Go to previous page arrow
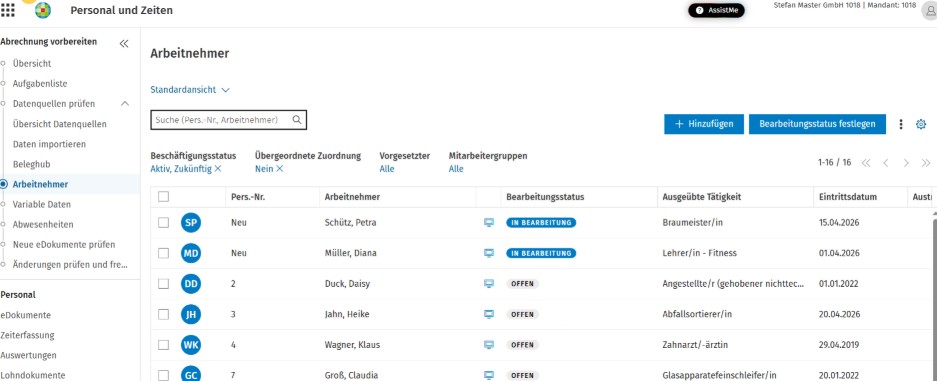This screenshot has height=381, width=937. click(x=886, y=163)
